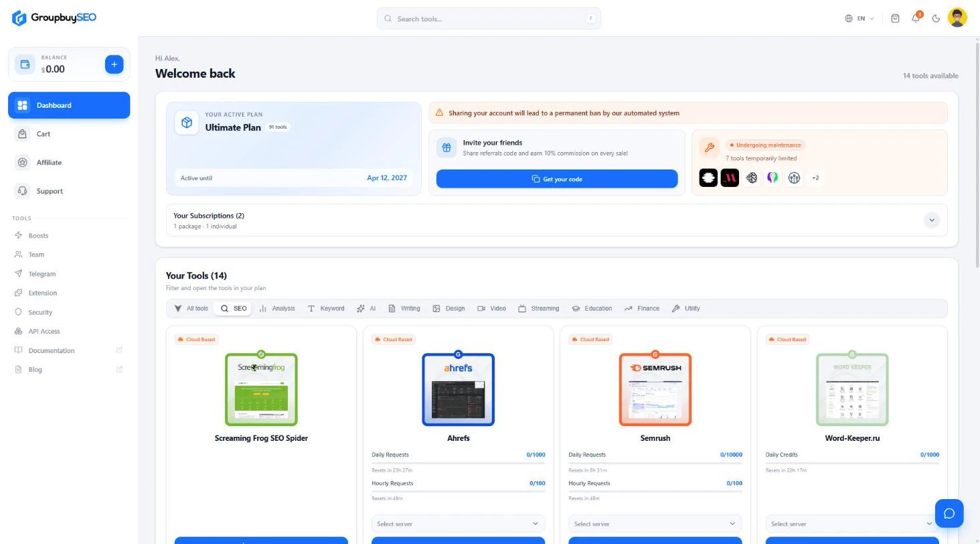Click the Screaming Frog thumbnail
This screenshot has width=980, height=544.
click(261, 389)
